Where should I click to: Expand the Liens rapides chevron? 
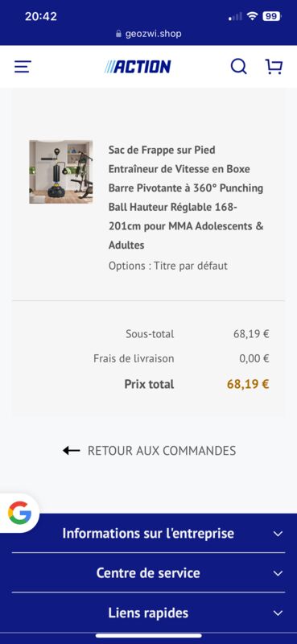point(278,613)
